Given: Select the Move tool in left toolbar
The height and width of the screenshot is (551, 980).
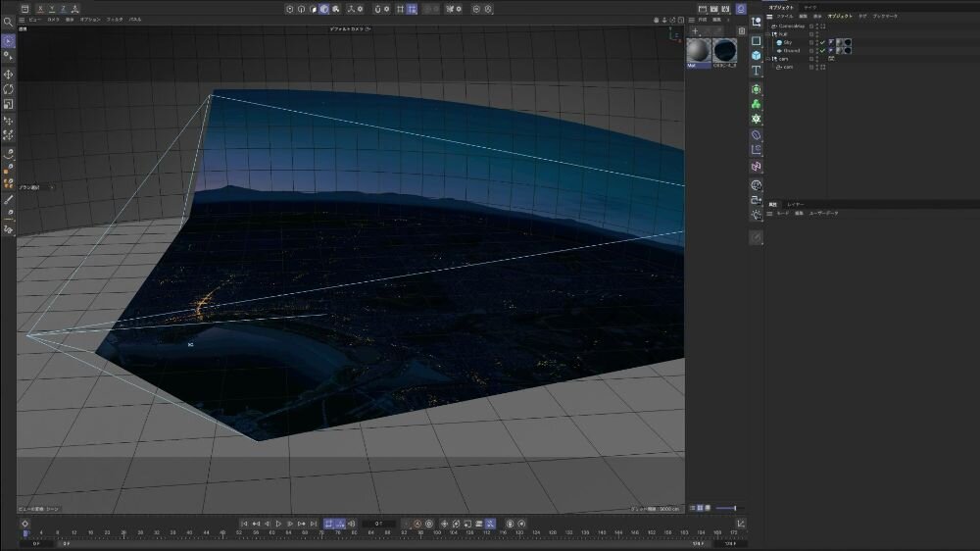Looking at the screenshot, I should [x=8, y=75].
